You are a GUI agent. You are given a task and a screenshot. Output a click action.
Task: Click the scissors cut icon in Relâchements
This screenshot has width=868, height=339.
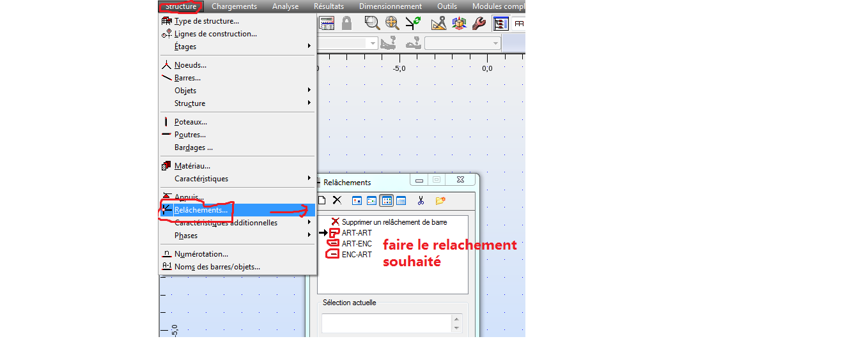[x=421, y=200]
